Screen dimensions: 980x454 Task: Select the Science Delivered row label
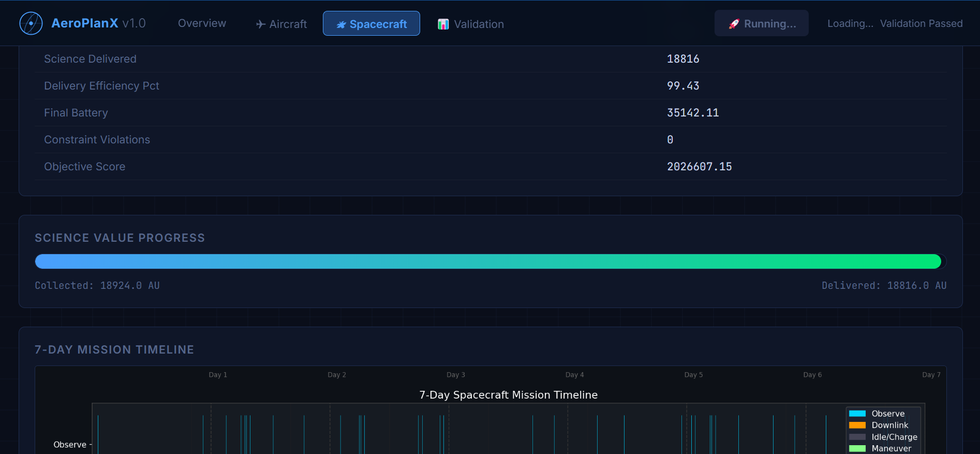[90, 59]
